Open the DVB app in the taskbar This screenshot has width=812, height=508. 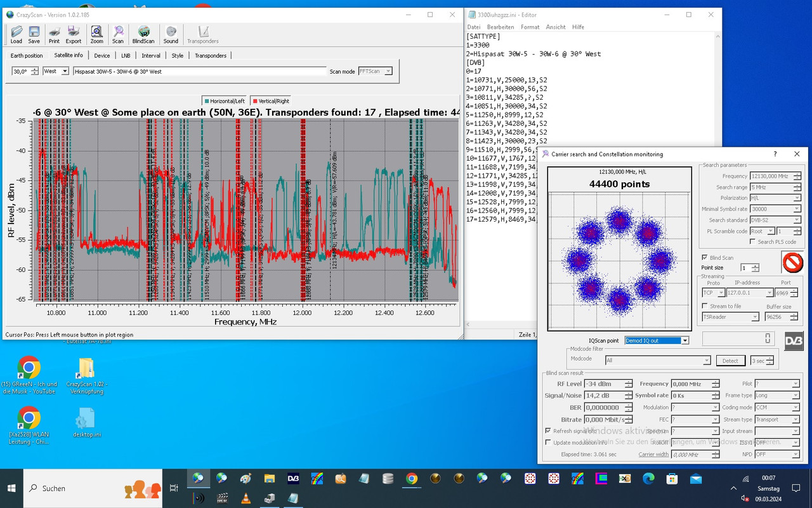click(293, 479)
